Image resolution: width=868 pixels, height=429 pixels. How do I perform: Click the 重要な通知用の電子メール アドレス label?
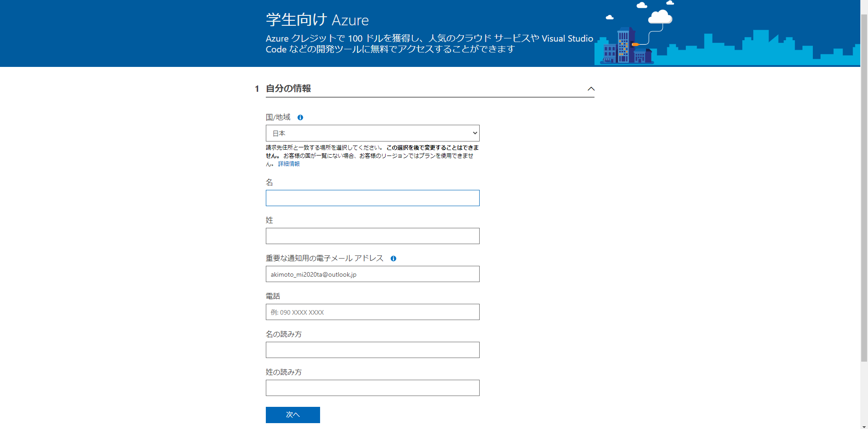click(325, 258)
